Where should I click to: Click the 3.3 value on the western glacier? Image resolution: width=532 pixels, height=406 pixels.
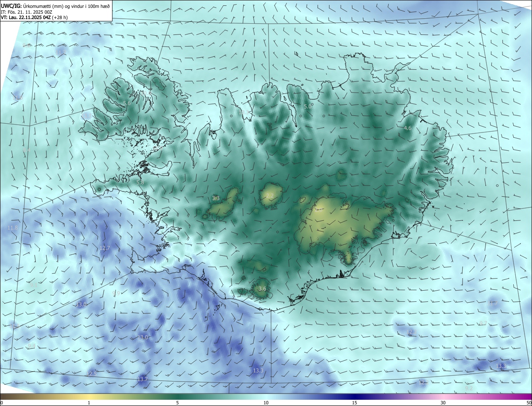click(x=216, y=198)
